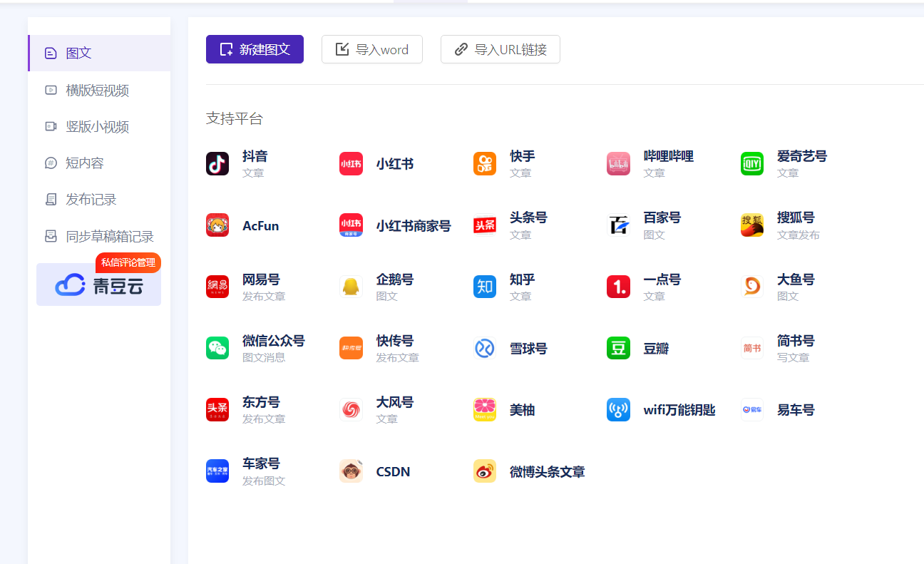Select the iQIYI (爱奇艺号) icon
This screenshot has width=924, height=564.
[x=752, y=164]
